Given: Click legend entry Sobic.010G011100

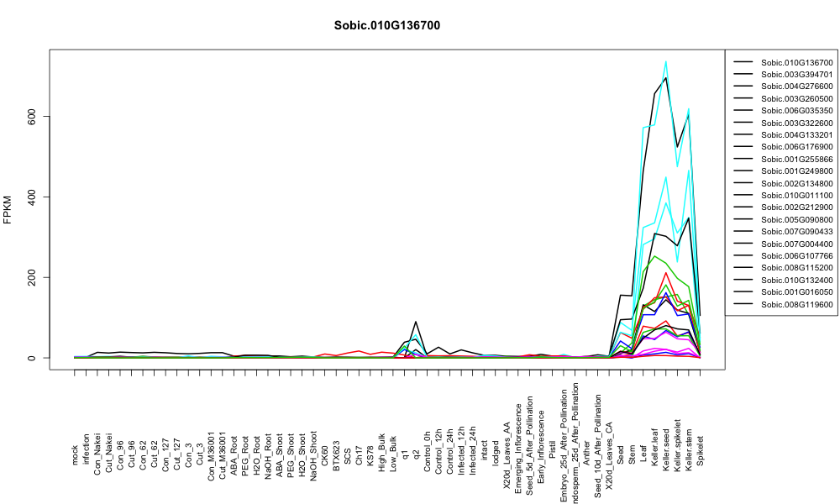Looking at the screenshot, I should [796, 196].
